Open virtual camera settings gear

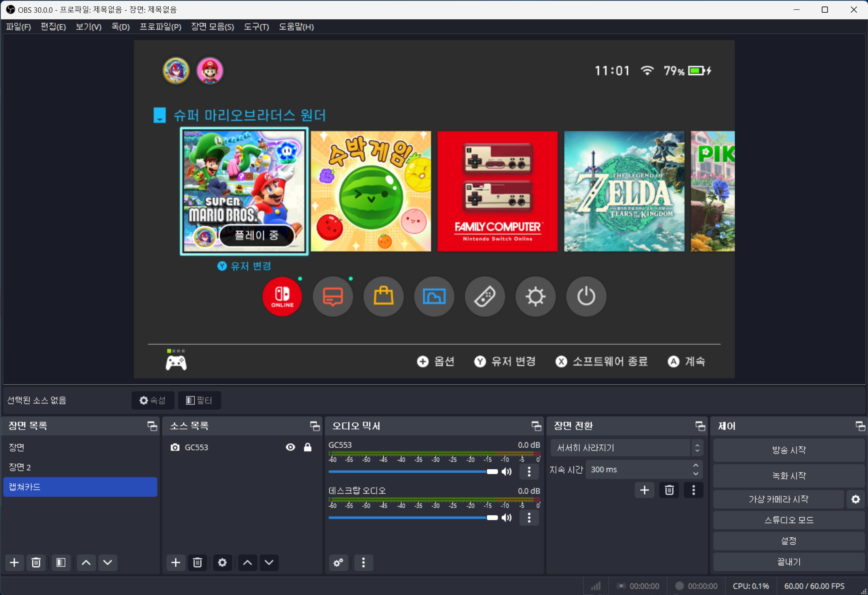tap(855, 499)
